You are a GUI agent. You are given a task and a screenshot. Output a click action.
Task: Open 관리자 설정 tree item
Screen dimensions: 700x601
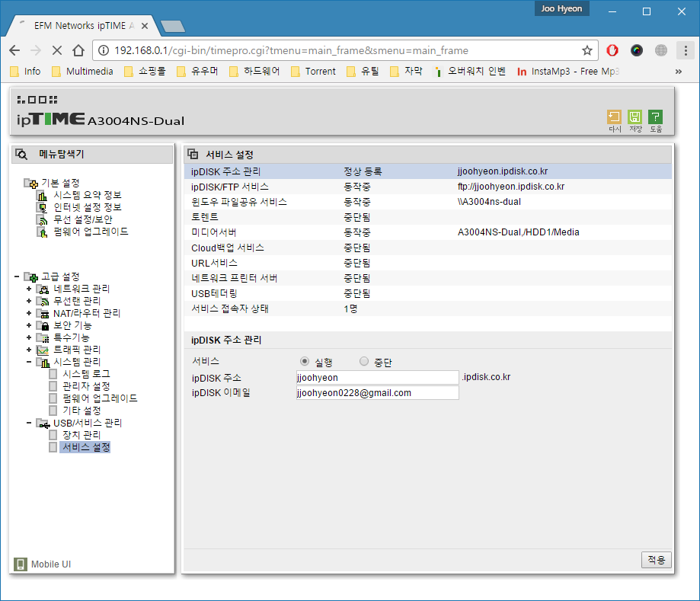(x=86, y=386)
